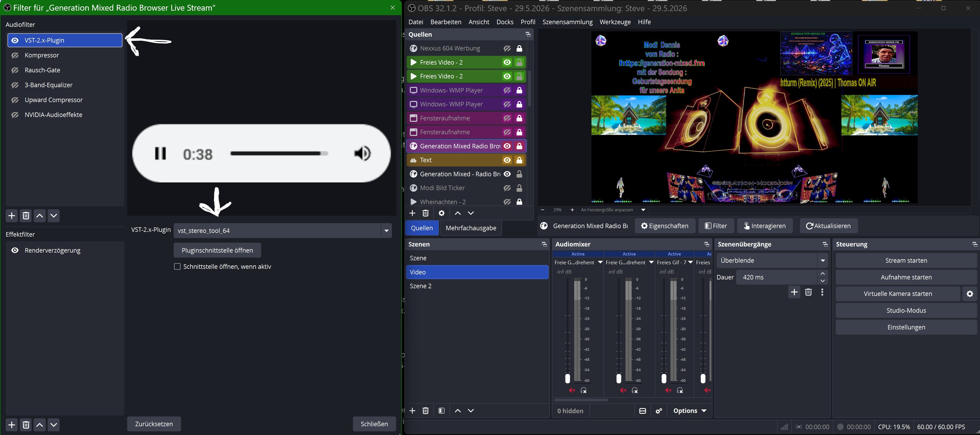The image size is (980, 435).
Task: Open second Freie G...drehent channel menu arrow
Action: coord(651,262)
